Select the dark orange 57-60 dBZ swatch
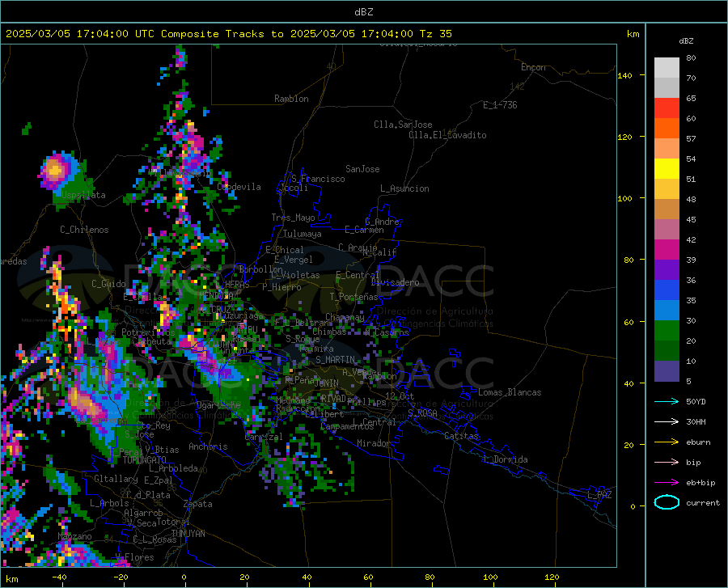The image size is (728, 588). click(x=667, y=128)
